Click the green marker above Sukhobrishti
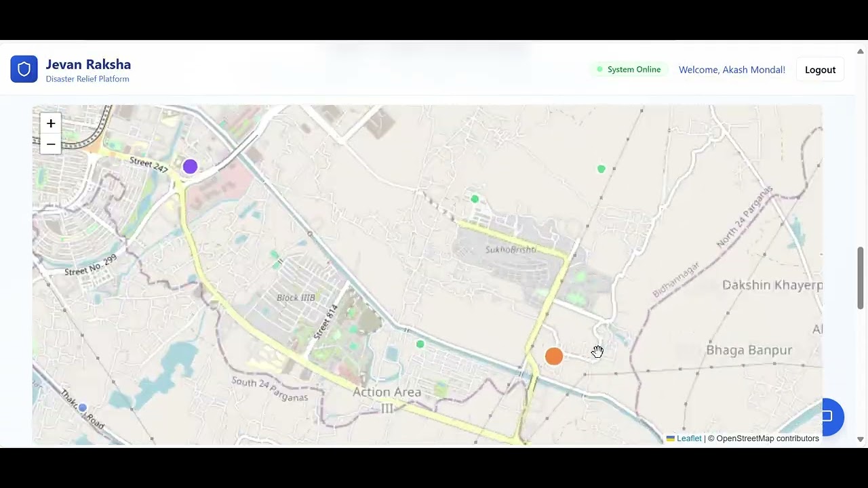 point(475,199)
